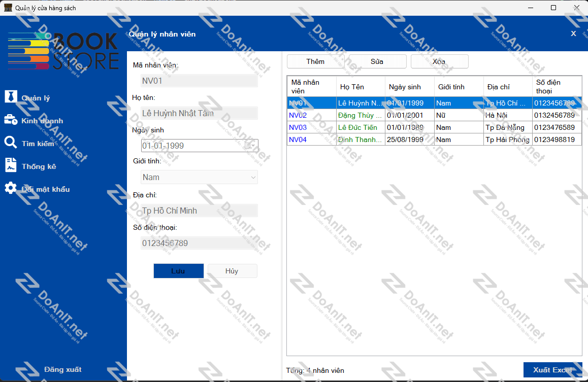588x382 pixels.
Task: Select the NV02 cell
Action: pos(312,115)
